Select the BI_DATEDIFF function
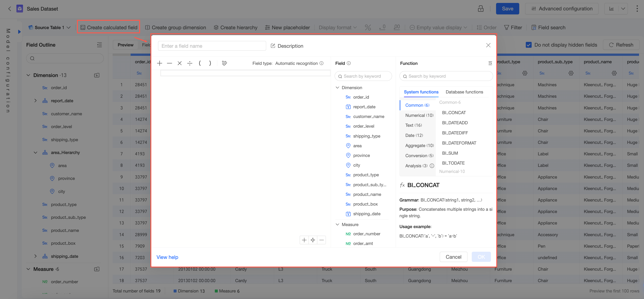 455,133
